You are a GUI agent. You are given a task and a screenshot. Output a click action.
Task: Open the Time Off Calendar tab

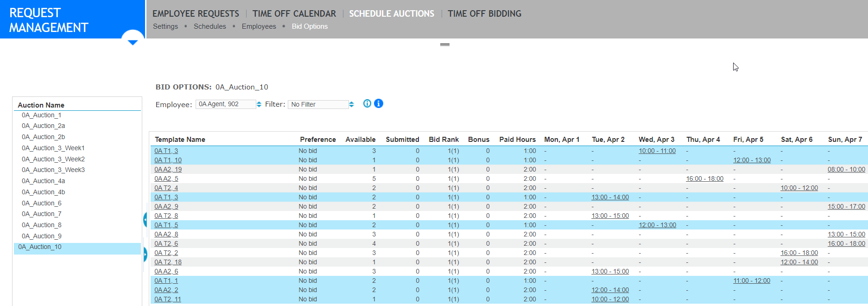[x=294, y=14]
